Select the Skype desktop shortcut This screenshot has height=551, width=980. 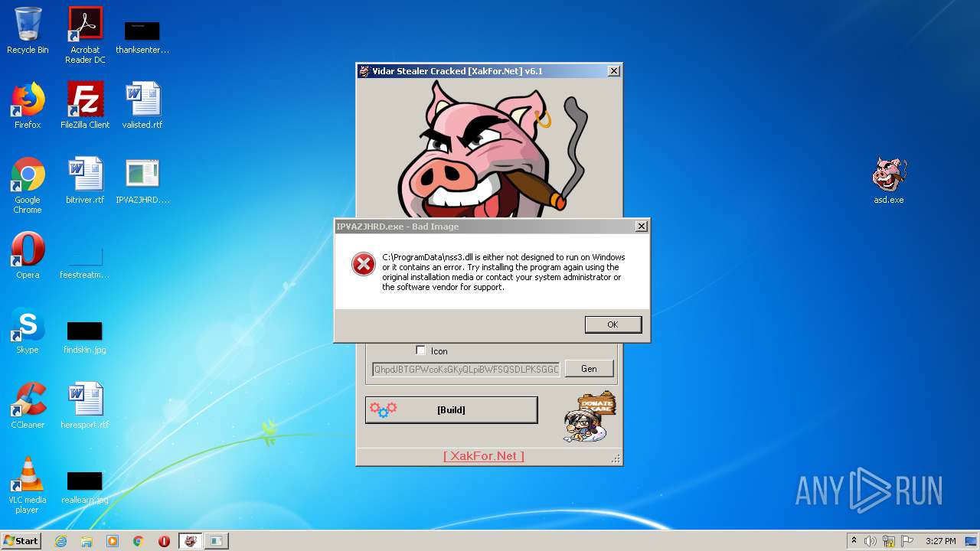click(x=28, y=331)
